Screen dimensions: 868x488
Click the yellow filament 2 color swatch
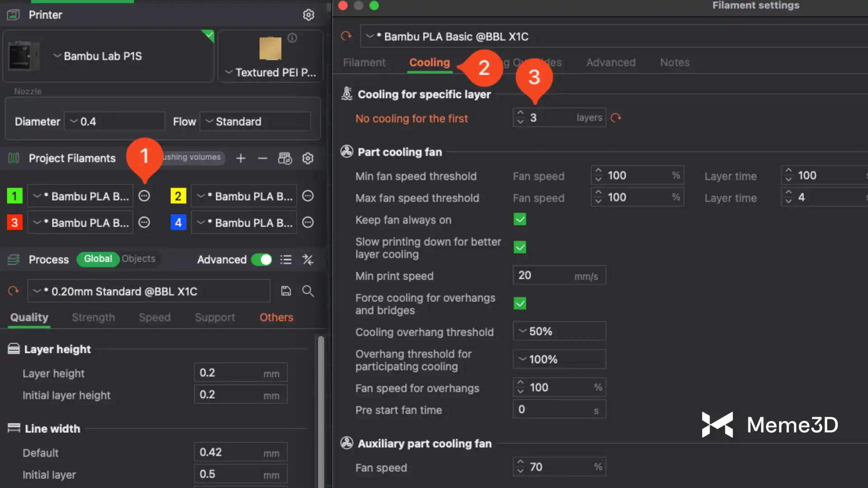point(178,196)
